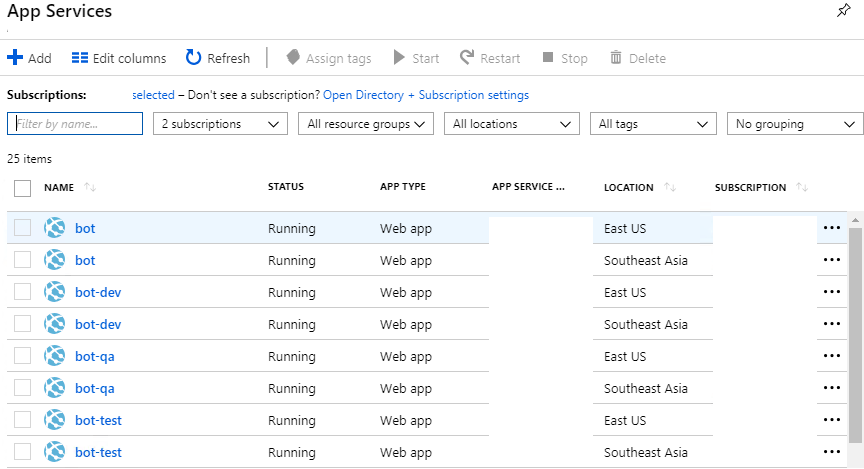Click Southeast Asia in the bot-dev row
864x469 pixels.
pyautogui.click(x=646, y=324)
